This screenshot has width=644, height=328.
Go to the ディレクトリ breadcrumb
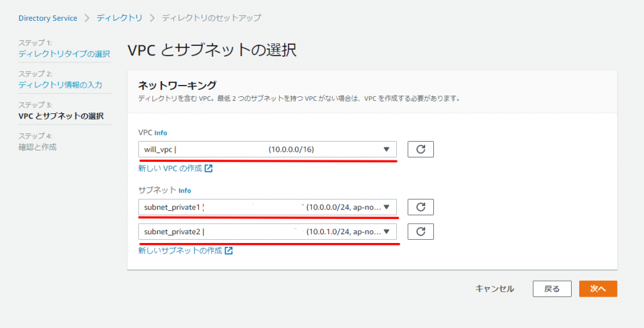(119, 18)
